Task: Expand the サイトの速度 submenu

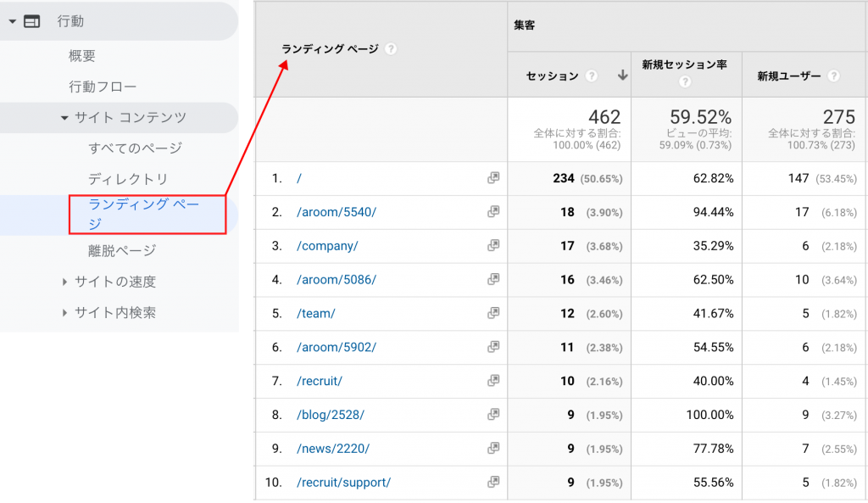Action: (x=64, y=282)
